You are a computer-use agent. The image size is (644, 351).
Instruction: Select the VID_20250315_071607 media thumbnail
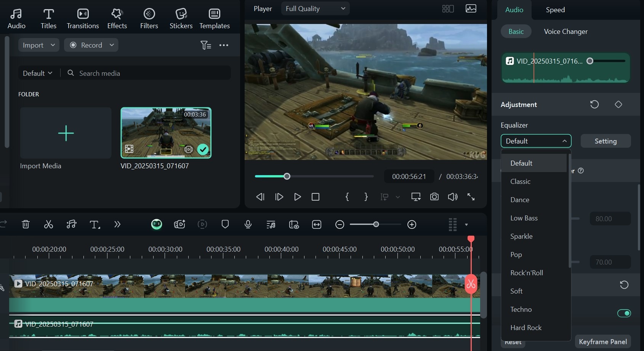point(166,133)
